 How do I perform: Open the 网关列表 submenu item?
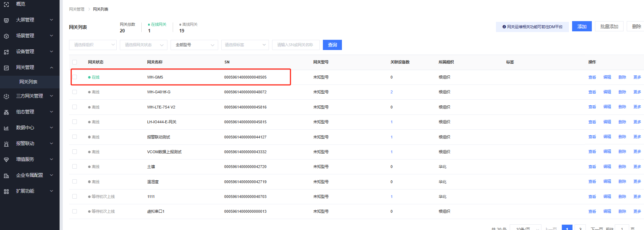pos(28,82)
